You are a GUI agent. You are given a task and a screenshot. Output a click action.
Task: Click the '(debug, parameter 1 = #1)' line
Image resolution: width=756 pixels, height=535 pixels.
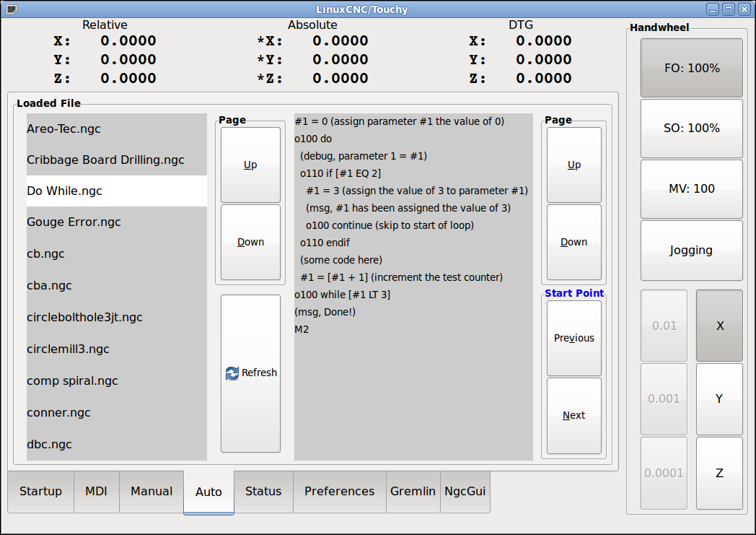point(364,156)
